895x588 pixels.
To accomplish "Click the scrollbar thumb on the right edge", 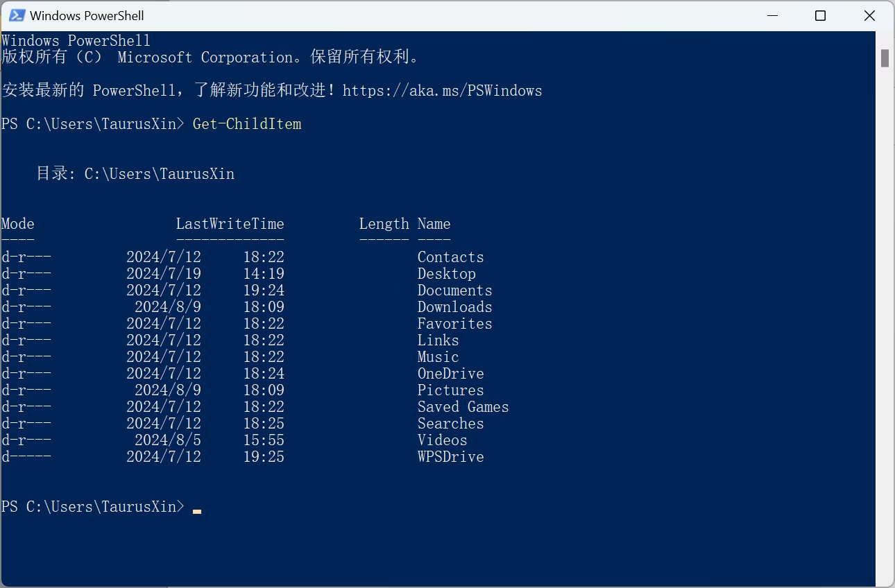I will coord(885,59).
